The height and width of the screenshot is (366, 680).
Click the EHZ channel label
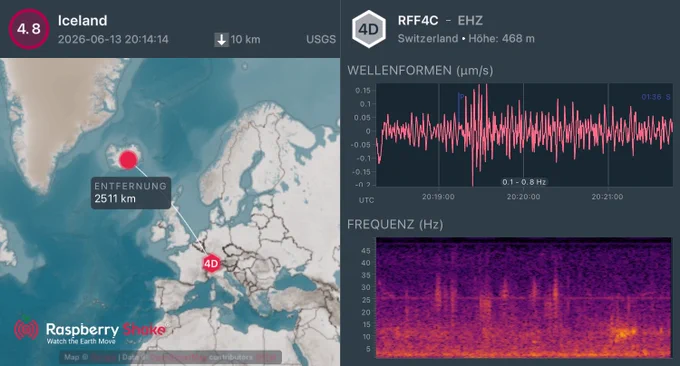[x=470, y=20]
